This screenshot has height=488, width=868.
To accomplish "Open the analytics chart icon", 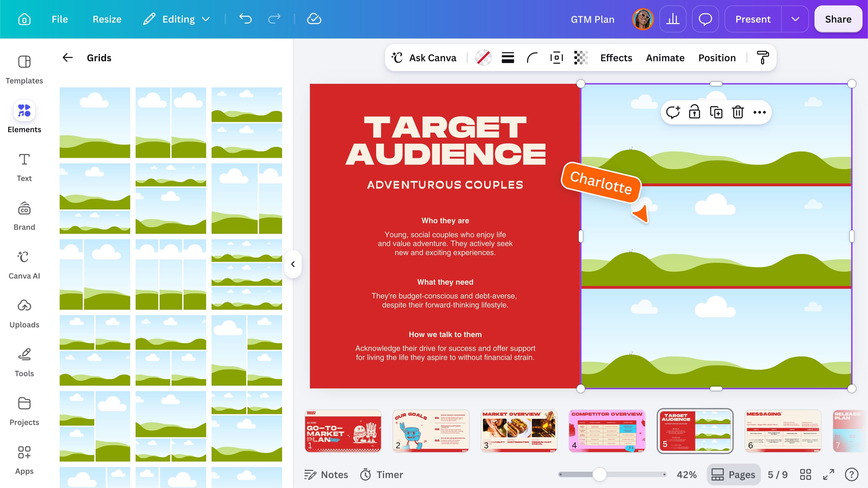I will [x=672, y=19].
